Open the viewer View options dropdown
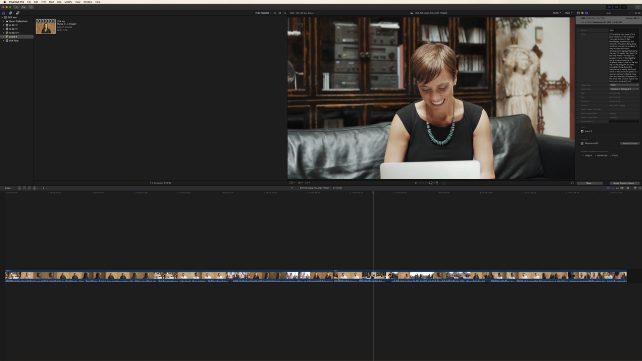The width and height of the screenshot is (642, 361). (x=568, y=13)
